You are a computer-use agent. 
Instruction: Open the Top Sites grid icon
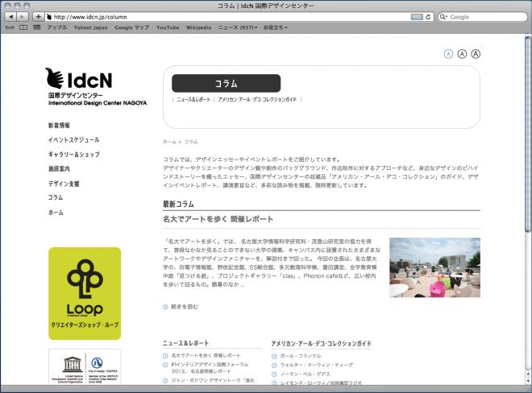pyautogui.click(x=36, y=27)
